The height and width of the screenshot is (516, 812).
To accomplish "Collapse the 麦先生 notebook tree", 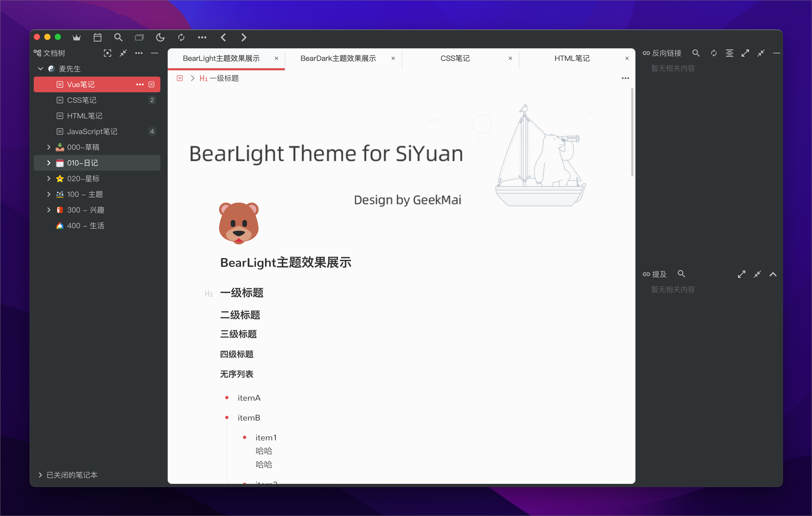I will (x=41, y=68).
